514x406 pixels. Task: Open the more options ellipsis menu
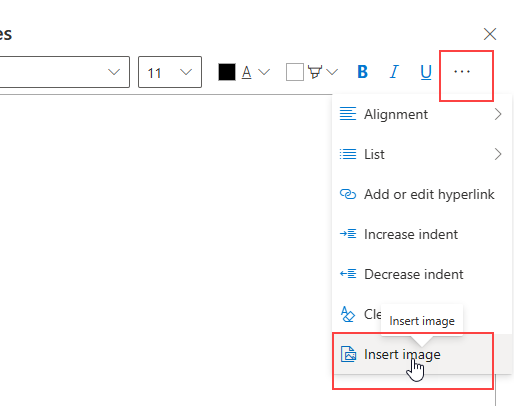[x=462, y=72]
